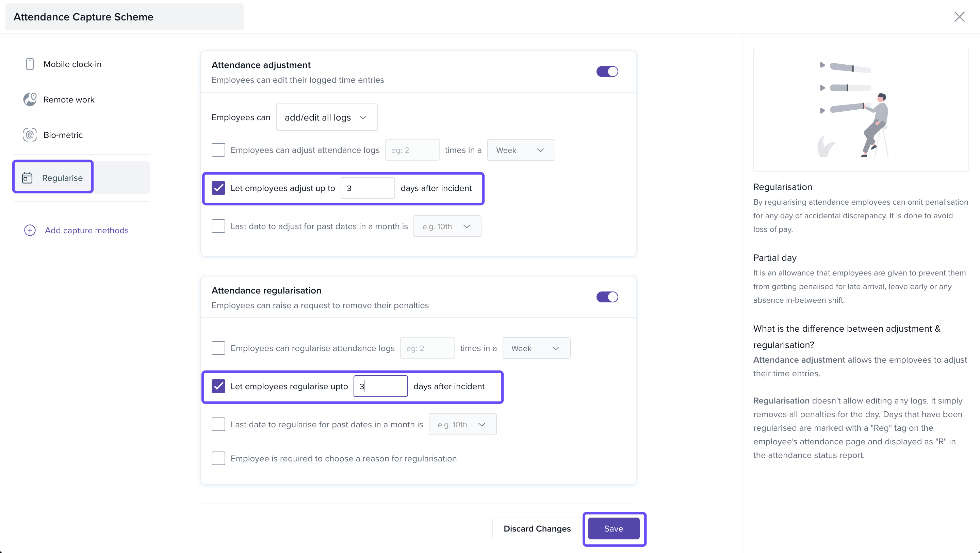
Task: Click the adjust days after incident input
Action: (x=367, y=188)
